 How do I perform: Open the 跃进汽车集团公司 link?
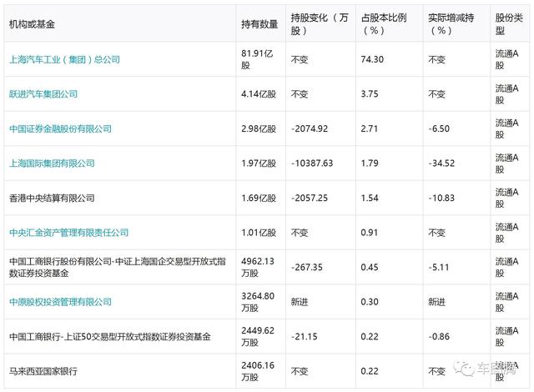tap(43, 94)
